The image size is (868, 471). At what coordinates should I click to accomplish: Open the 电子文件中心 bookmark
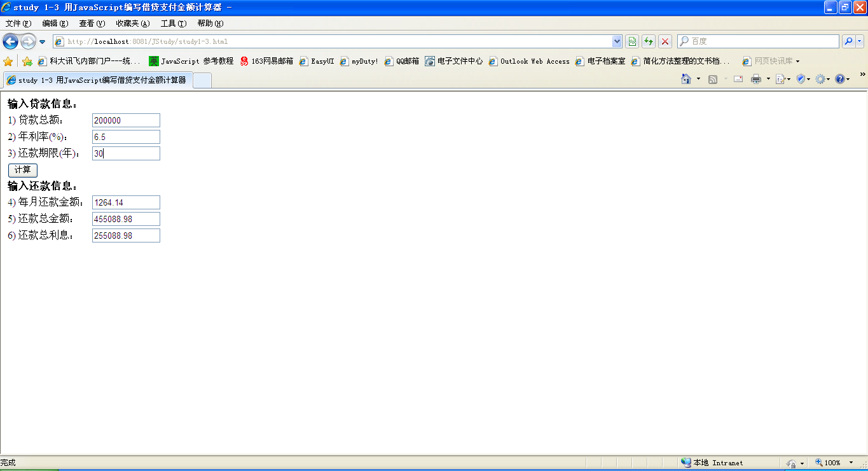point(453,61)
